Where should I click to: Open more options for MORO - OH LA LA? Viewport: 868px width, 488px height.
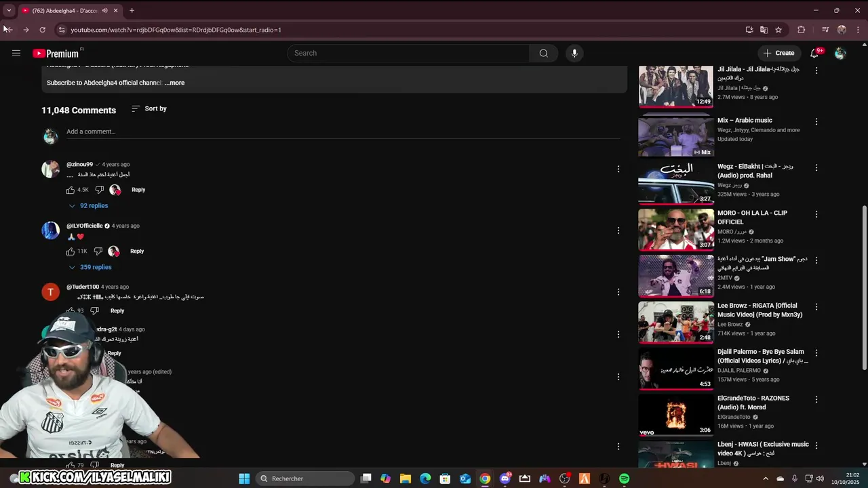point(816,214)
